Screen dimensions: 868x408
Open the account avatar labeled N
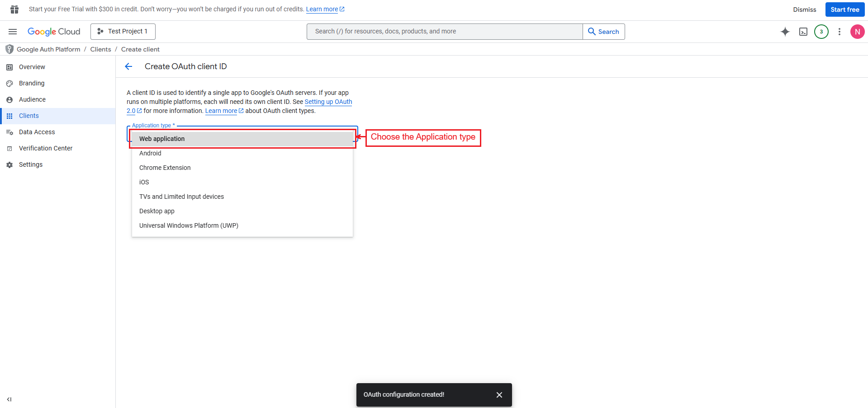(857, 32)
